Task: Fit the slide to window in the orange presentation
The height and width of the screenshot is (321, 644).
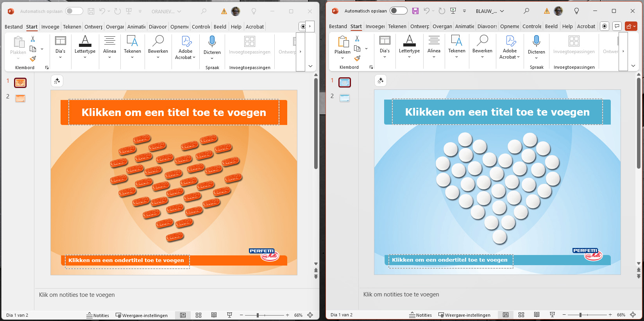Action: pos(310,315)
